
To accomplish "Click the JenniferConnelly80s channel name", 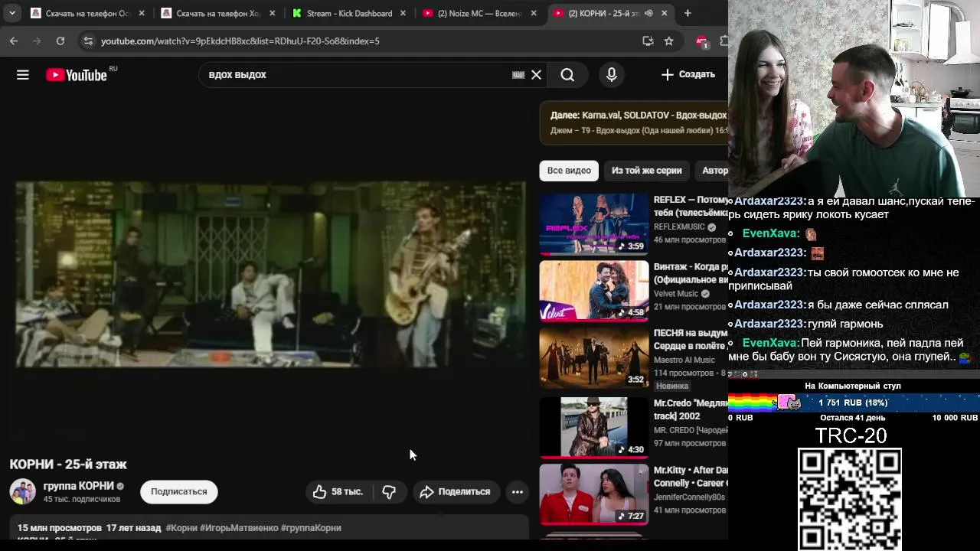I will [x=689, y=497].
